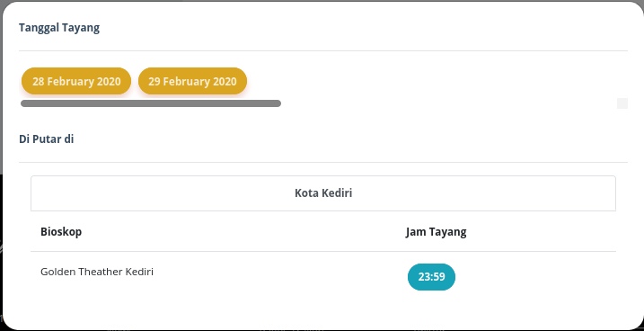644x331 pixels.
Task: Click the Tanggal Tayang section heading
Action: point(59,28)
